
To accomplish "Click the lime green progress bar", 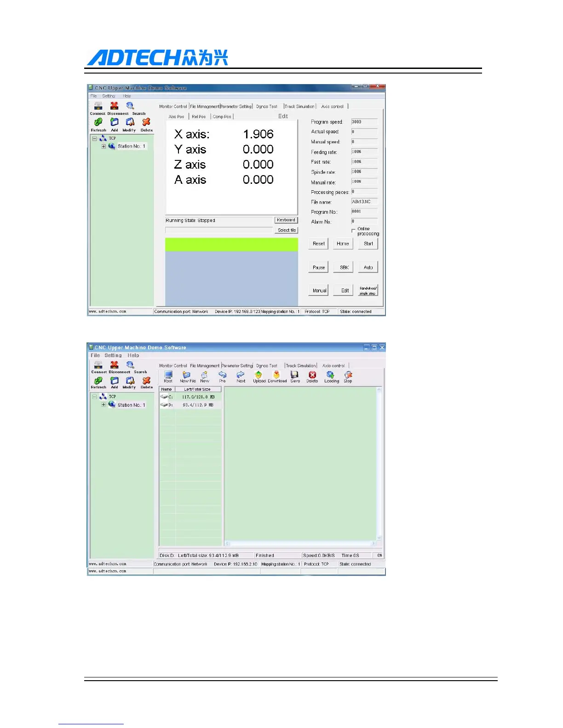I will pyautogui.click(x=231, y=245).
